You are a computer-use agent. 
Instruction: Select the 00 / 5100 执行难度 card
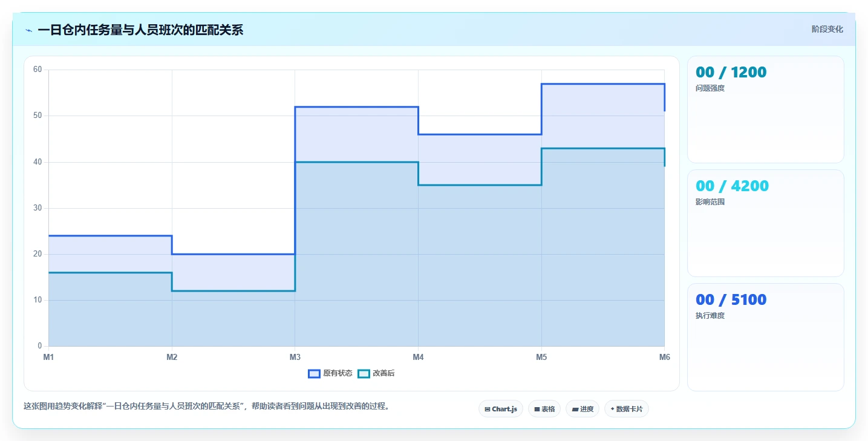click(x=765, y=337)
